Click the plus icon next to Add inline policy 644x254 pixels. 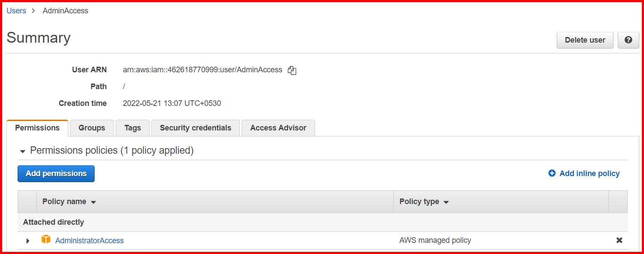pyautogui.click(x=552, y=173)
